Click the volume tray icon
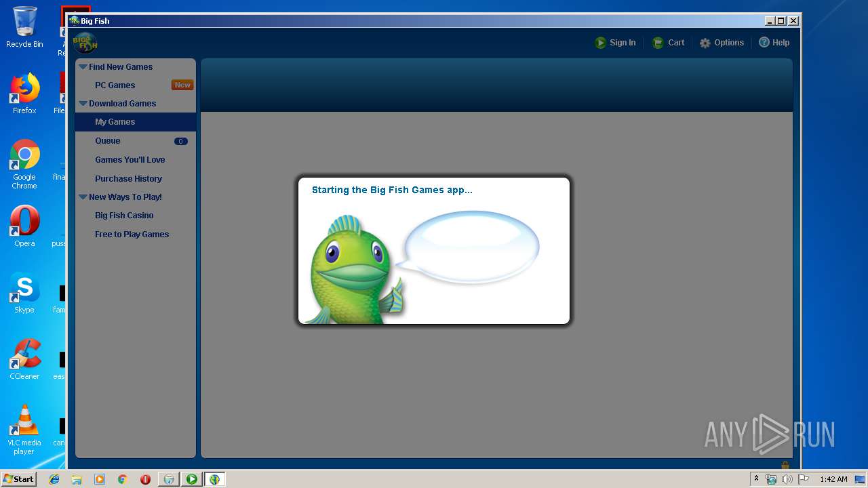This screenshot has height=488, width=868. (787, 479)
